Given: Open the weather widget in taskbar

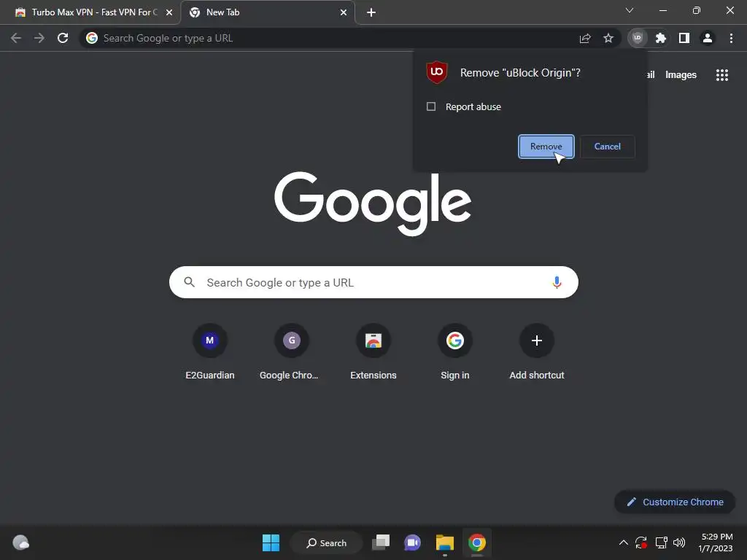Looking at the screenshot, I should (x=21, y=542).
